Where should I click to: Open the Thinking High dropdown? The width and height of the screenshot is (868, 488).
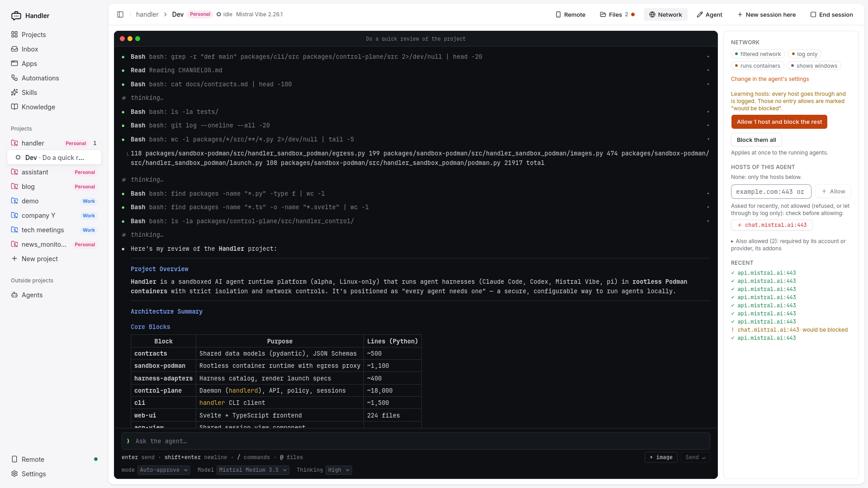pyautogui.click(x=339, y=470)
